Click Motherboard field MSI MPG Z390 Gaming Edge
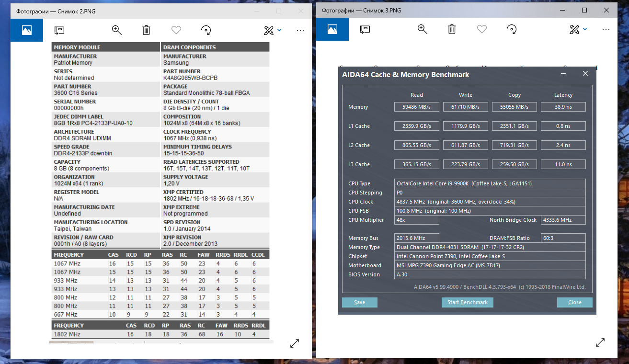Screen dimensions: 629x364 490,265
